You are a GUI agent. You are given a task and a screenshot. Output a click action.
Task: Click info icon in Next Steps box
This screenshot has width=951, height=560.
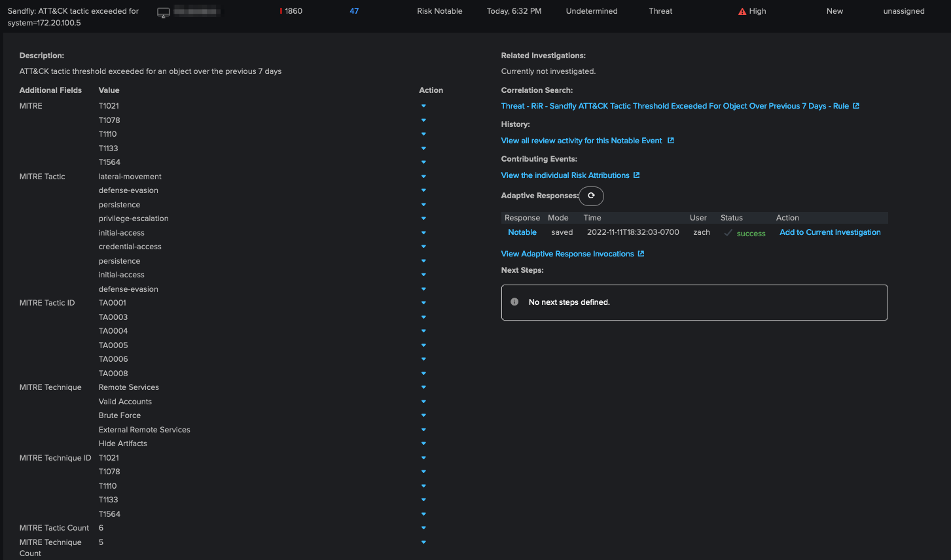[514, 302]
